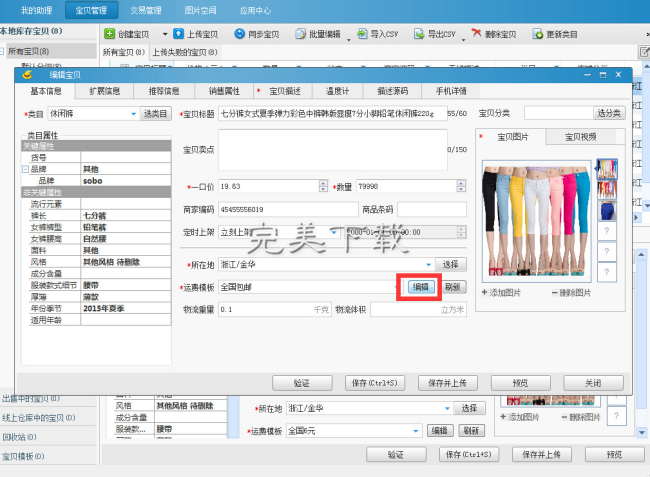Click the 关闭 button in the dialog
Screen dimensions: 650x477
click(593, 383)
